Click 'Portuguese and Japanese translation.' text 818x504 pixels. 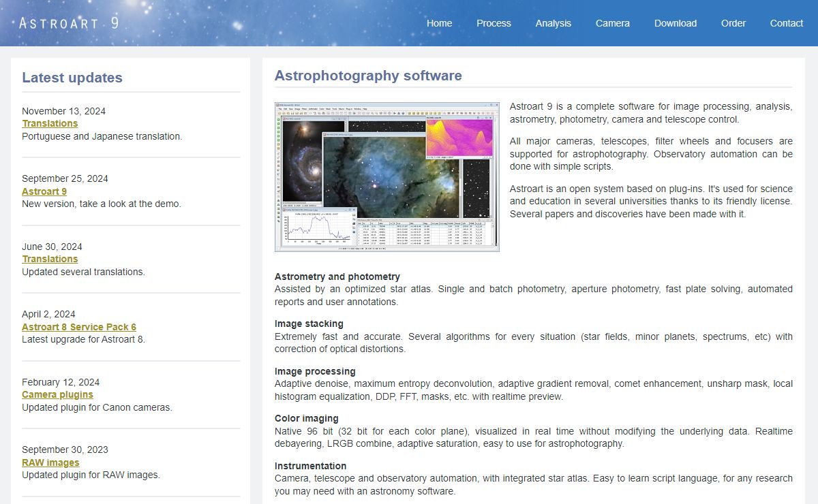[x=102, y=136]
